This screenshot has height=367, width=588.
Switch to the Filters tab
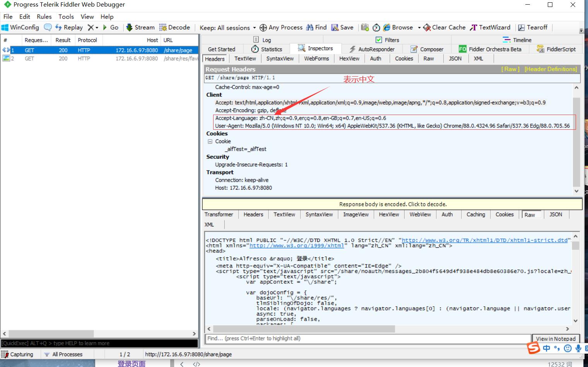click(387, 40)
